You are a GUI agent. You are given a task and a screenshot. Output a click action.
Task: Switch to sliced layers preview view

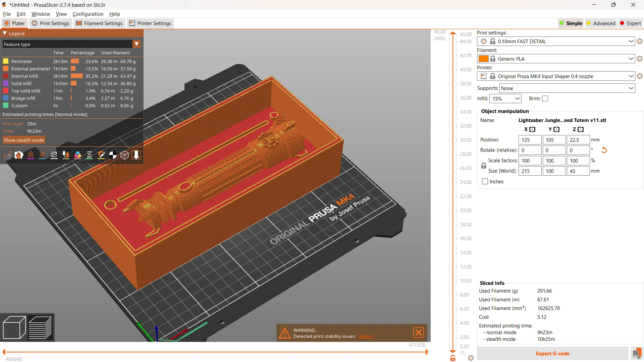(40, 327)
